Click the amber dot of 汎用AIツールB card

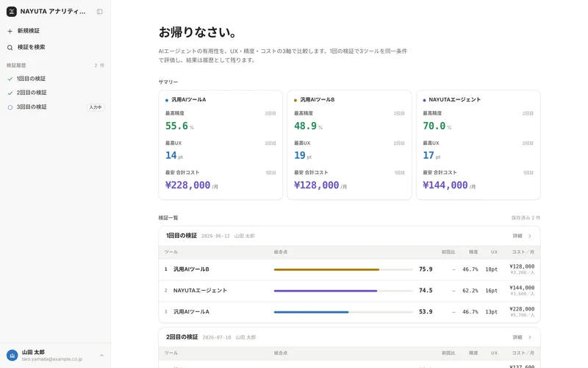(x=295, y=100)
